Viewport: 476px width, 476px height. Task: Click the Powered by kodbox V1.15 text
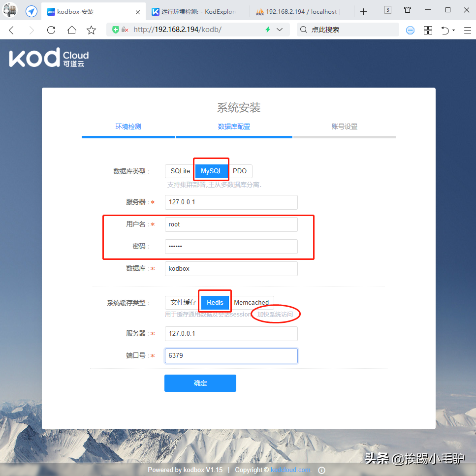coord(185,470)
